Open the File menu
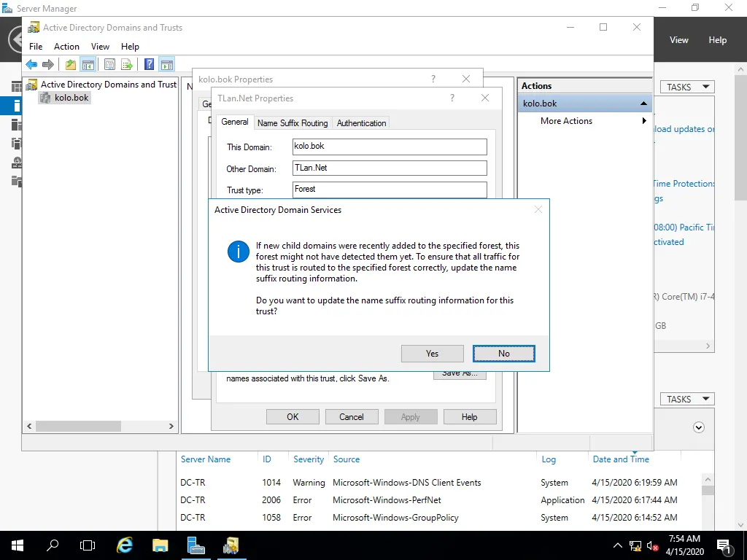Image resolution: width=747 pixels, height=560 pixels. click(36, 47)
